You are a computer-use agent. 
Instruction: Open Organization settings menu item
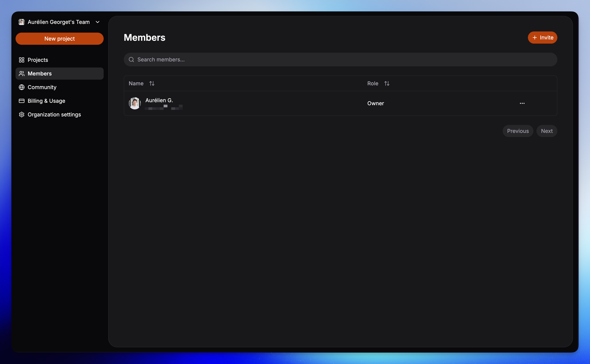coord(54,115)
